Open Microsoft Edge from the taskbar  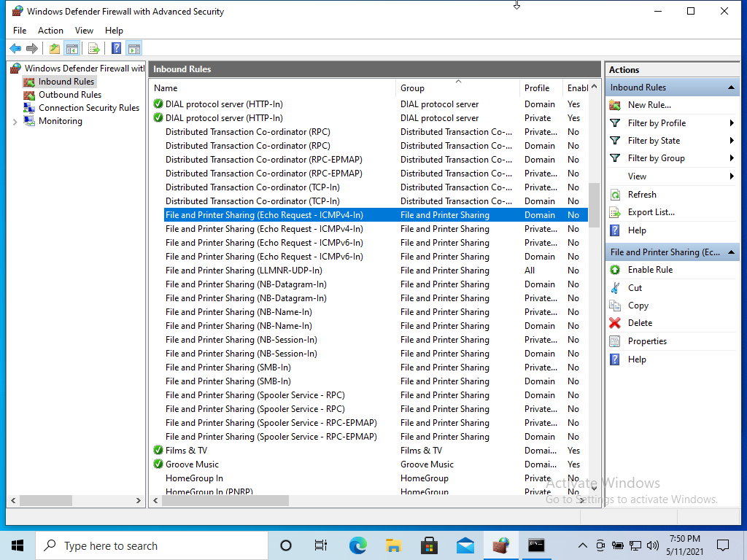coord(357,545)
